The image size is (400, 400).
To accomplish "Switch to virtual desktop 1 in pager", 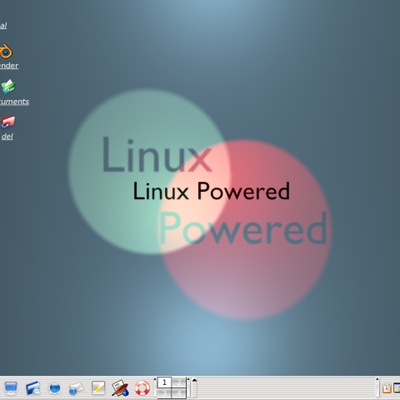I will [164, 383].
